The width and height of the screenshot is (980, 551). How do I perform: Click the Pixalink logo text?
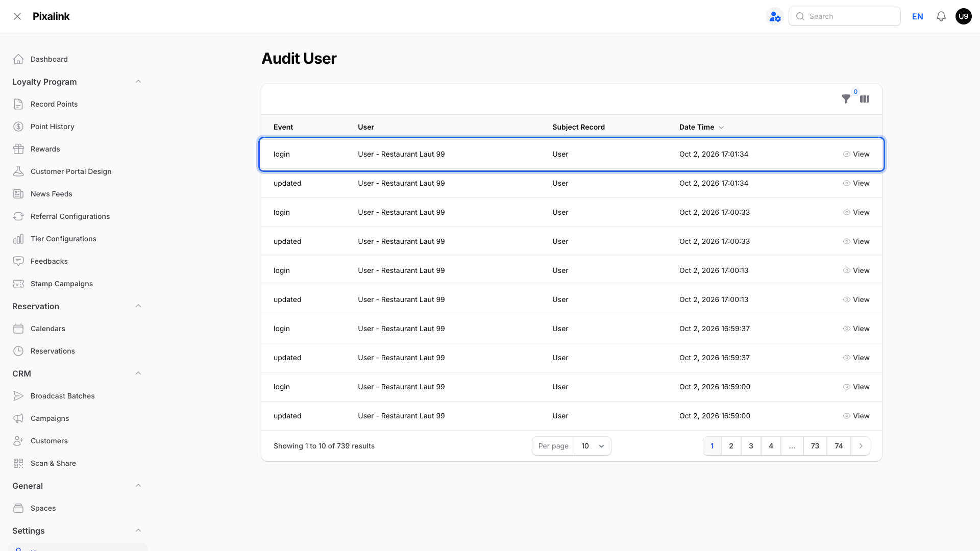(51, 16)
